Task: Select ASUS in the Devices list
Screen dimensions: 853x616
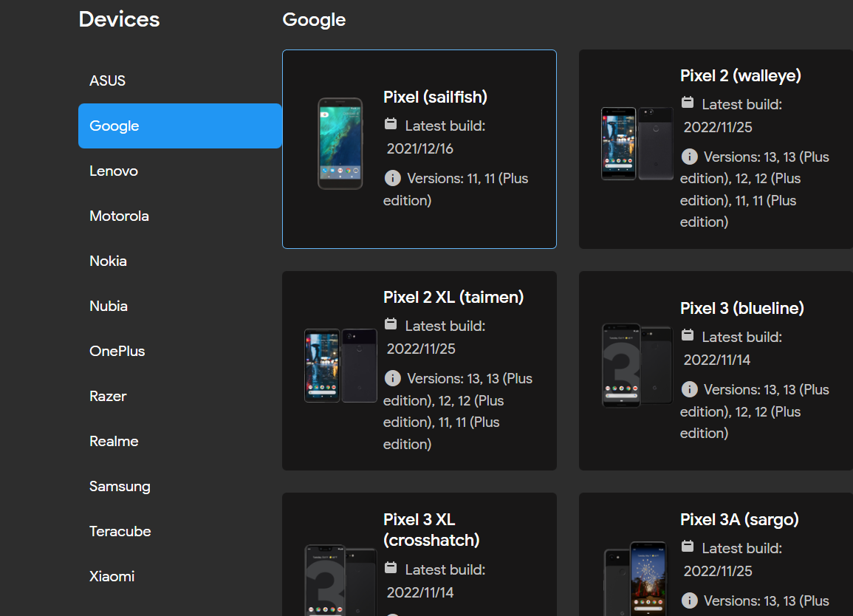Action: (108, 81)
